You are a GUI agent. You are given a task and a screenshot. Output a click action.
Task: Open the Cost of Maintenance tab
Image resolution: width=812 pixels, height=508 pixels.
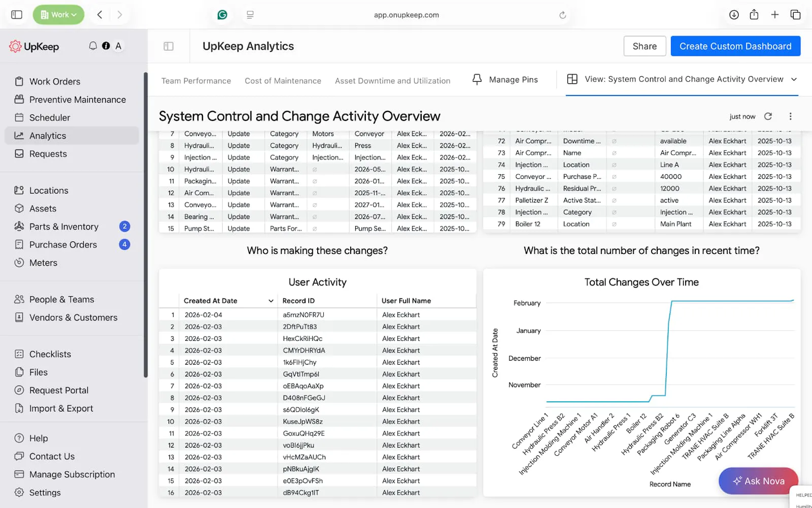[x=283, y=81]
